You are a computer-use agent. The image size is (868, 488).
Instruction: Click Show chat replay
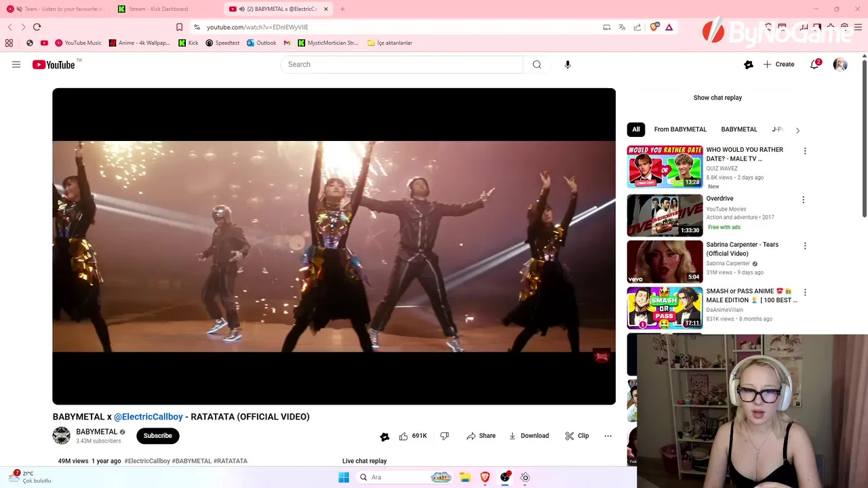717,98
